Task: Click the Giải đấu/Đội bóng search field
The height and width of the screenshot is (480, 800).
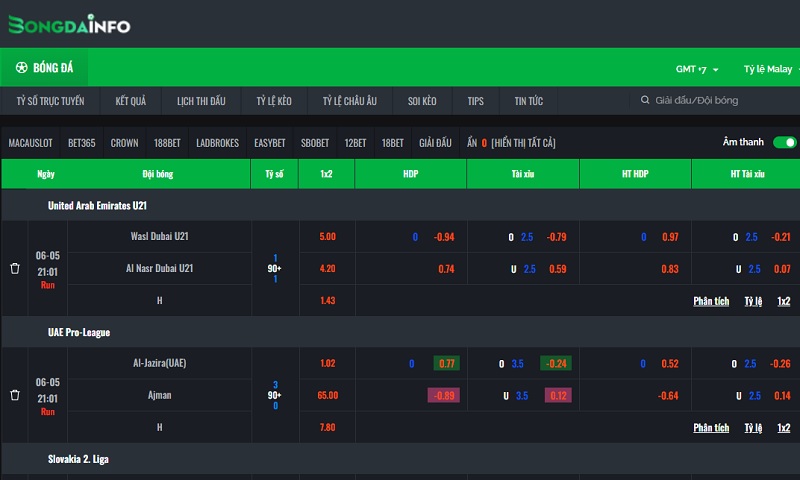Action: [x=720, y=101]
